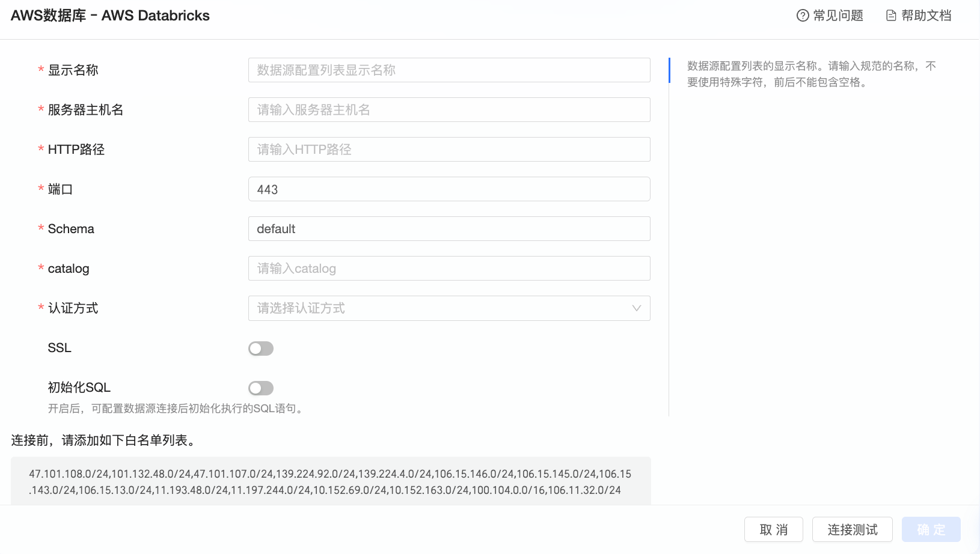
Task: Click the 确定 confirm button
Action: click(931, 529)
